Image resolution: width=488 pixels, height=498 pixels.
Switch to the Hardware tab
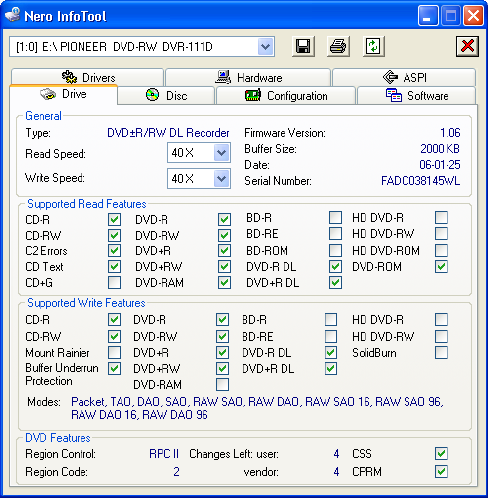tap(248, 77)
